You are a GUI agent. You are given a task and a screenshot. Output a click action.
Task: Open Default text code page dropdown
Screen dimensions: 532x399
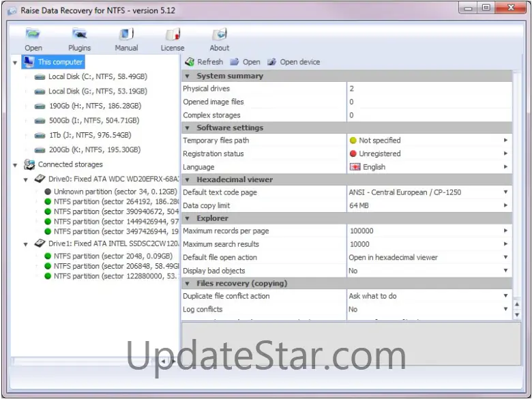click(505, 192)
